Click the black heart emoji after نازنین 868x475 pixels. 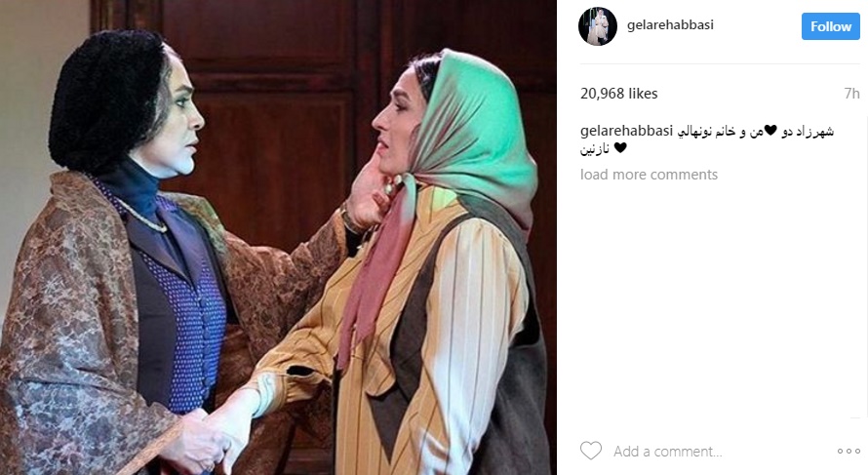click(620, 148)
